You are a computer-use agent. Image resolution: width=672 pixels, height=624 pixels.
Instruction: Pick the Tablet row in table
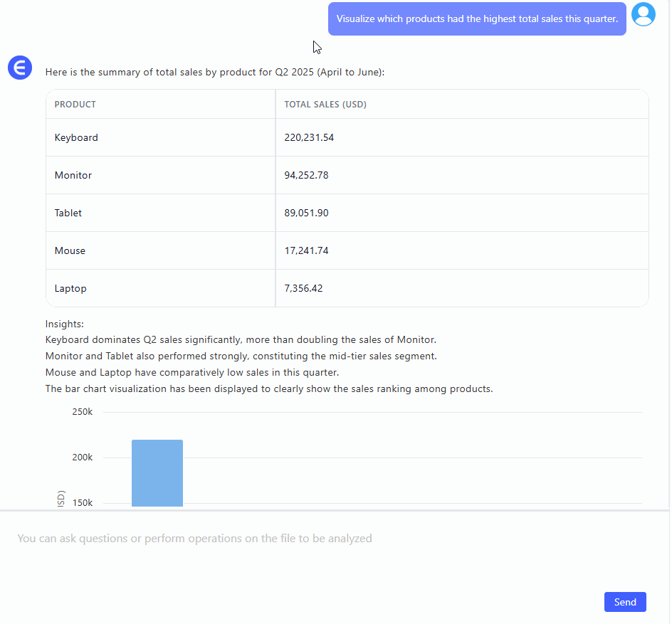tap(68, 213)
